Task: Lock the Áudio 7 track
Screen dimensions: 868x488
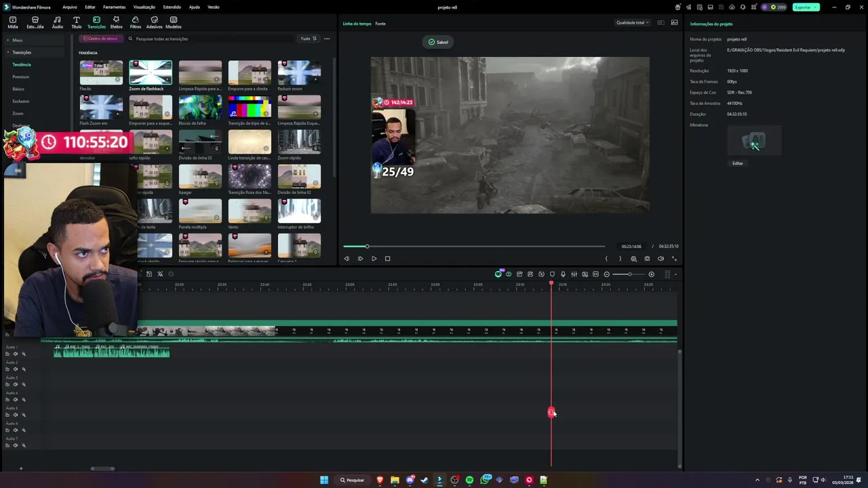Action: [x=7, y=445]
